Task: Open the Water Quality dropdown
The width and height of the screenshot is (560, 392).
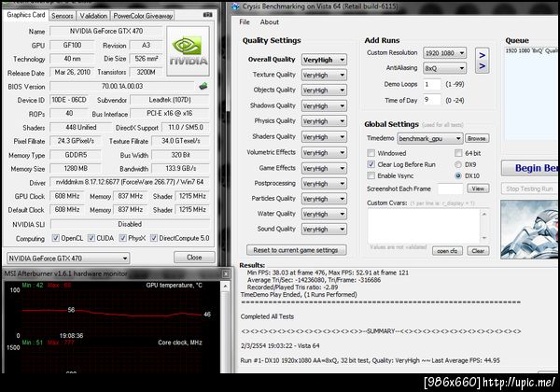Action: pos(324,215)
